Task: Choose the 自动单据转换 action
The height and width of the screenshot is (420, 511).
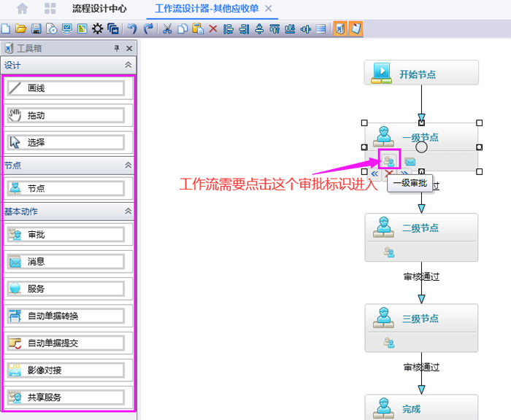Action: (x=66, y=316)
